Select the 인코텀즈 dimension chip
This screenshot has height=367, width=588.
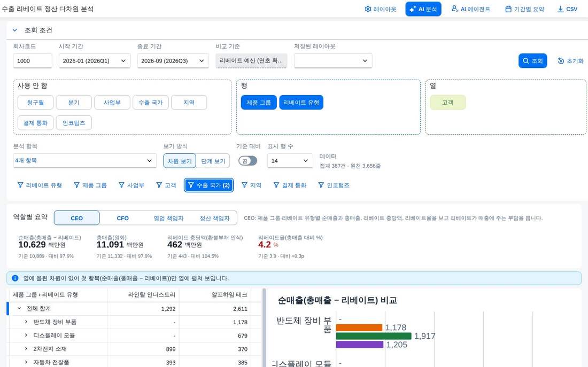(x=74, y=122)
